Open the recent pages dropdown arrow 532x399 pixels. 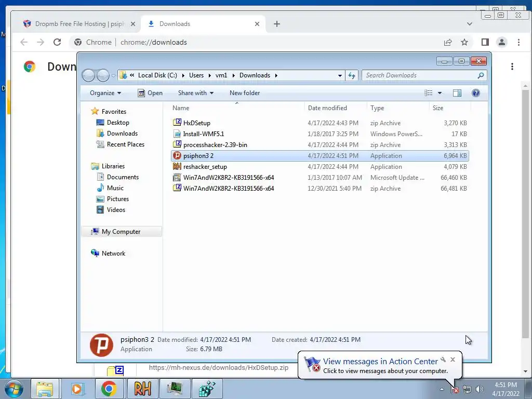pyautogui.click(x=113, y=75)
